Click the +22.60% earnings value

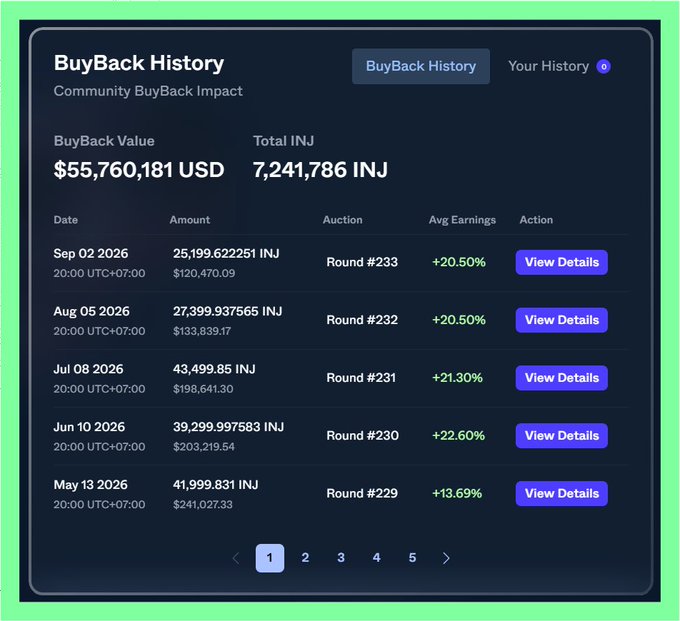458,435
